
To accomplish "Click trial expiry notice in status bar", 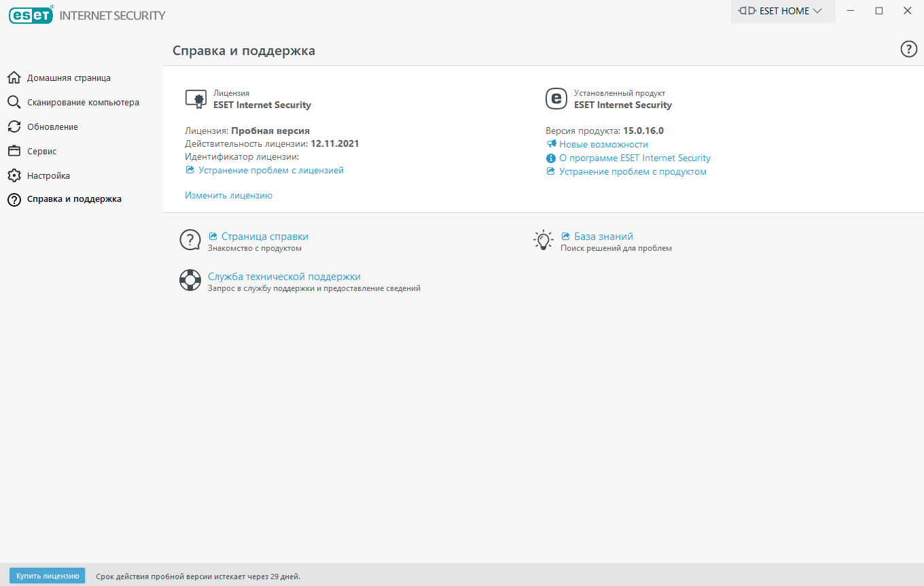I will click(198, 576).
